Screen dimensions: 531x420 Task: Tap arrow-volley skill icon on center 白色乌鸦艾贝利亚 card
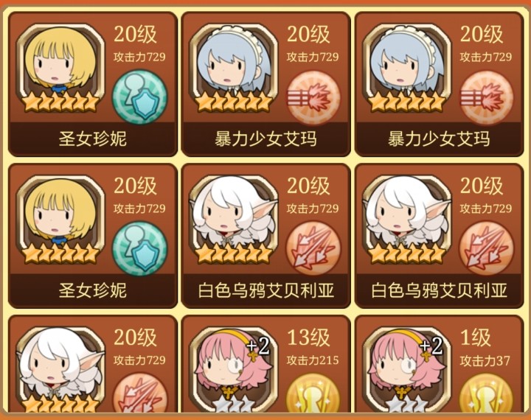[x=313, y=249]
